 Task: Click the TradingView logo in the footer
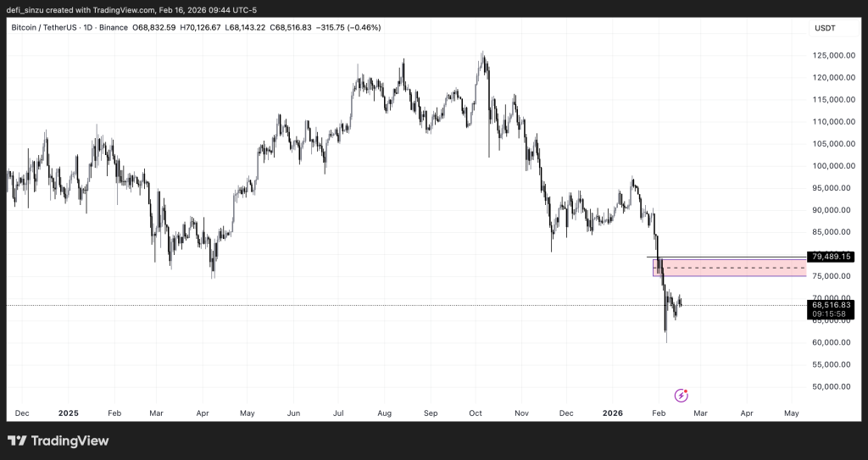(x=58, y=441)
